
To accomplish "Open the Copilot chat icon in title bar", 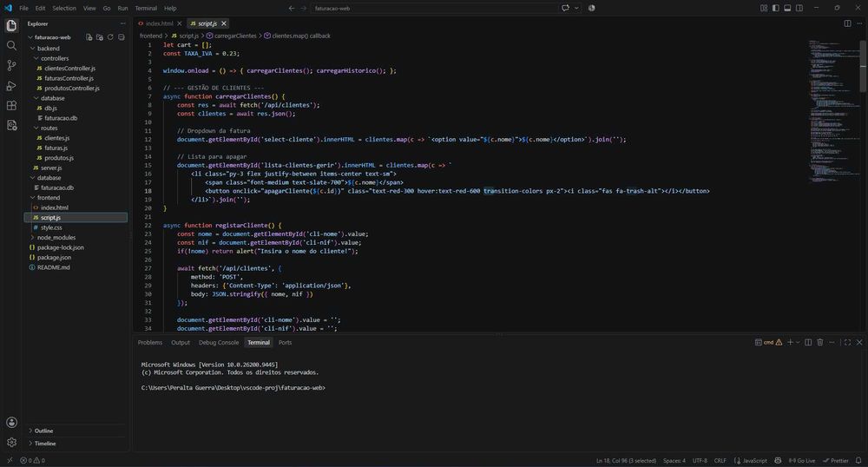I will click(565, 9).
